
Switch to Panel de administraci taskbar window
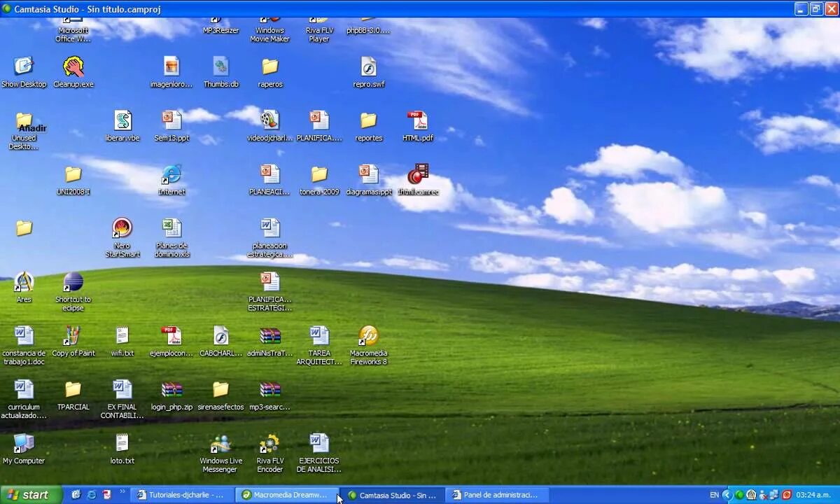coord(496,495)
